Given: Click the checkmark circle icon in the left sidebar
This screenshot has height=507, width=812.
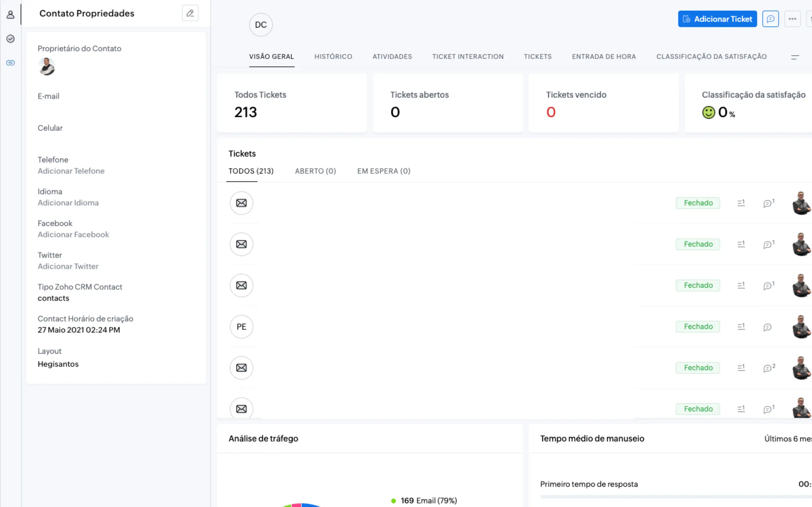Looking at the screenshot, I should (x=10, y=39).
